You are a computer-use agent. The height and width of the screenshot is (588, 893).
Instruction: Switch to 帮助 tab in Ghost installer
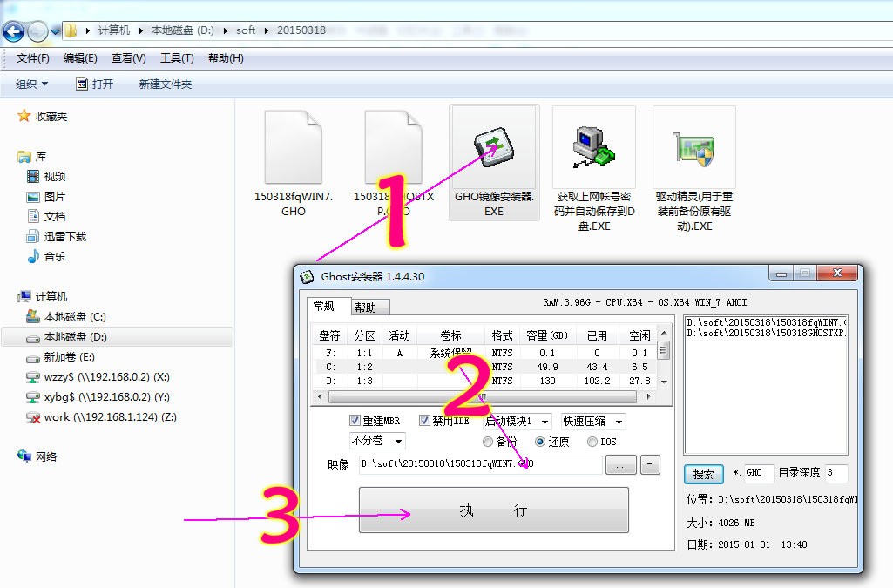[x=369, y=308]
